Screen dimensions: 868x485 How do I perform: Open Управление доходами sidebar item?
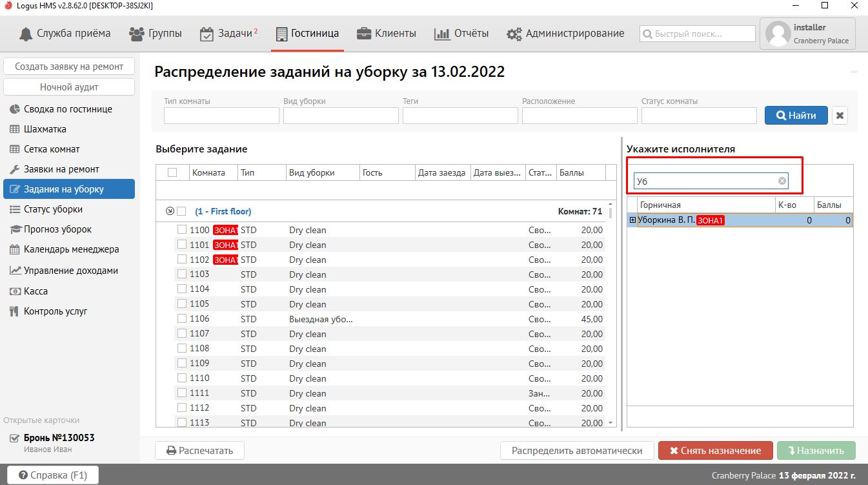click(70, 271)
